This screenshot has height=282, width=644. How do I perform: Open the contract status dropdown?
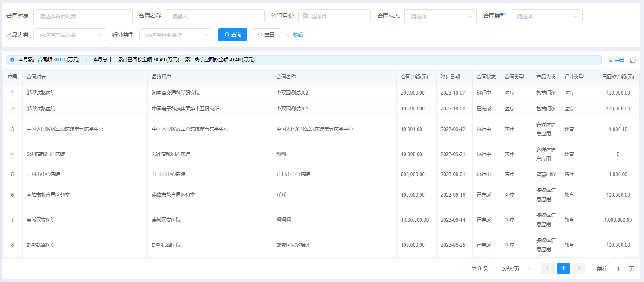pos(440,16)
